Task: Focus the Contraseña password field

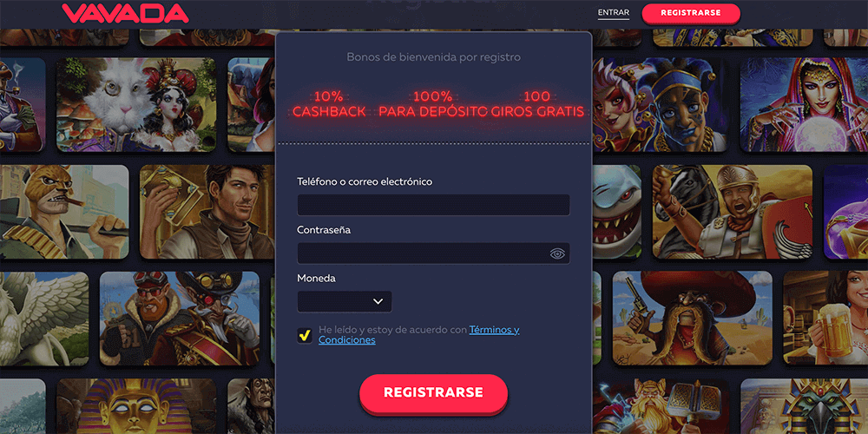Action: pos(433,253)
